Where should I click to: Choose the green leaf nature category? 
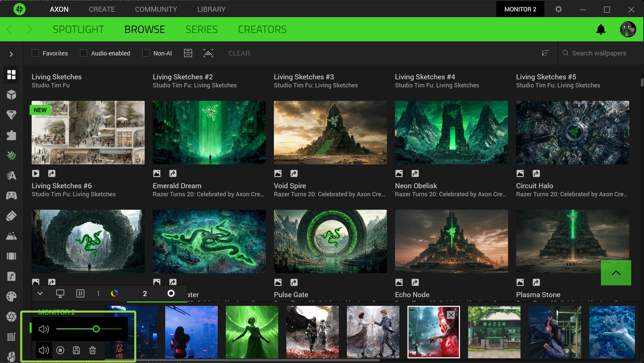(11, 155)
